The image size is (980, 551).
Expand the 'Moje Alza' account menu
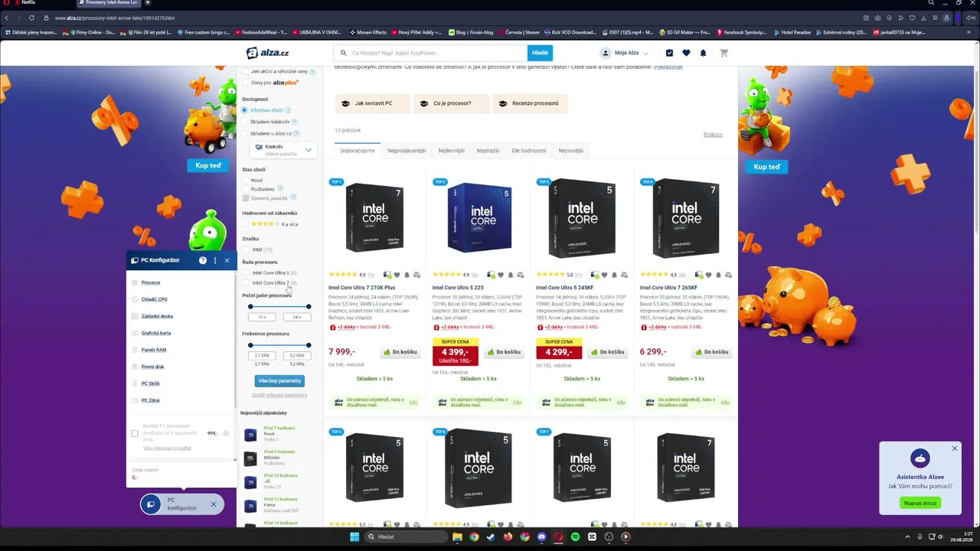click(x=625, y=53)
